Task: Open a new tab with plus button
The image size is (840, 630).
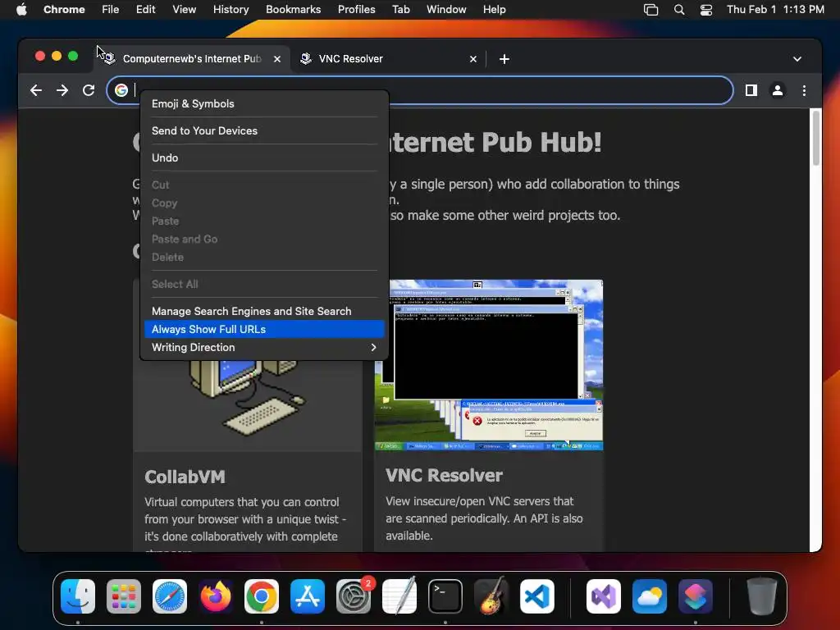Action: [504, 59]
